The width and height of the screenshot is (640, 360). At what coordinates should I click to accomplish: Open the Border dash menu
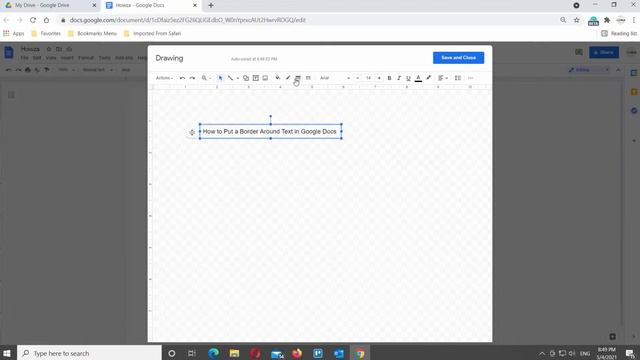coord(308,78)
